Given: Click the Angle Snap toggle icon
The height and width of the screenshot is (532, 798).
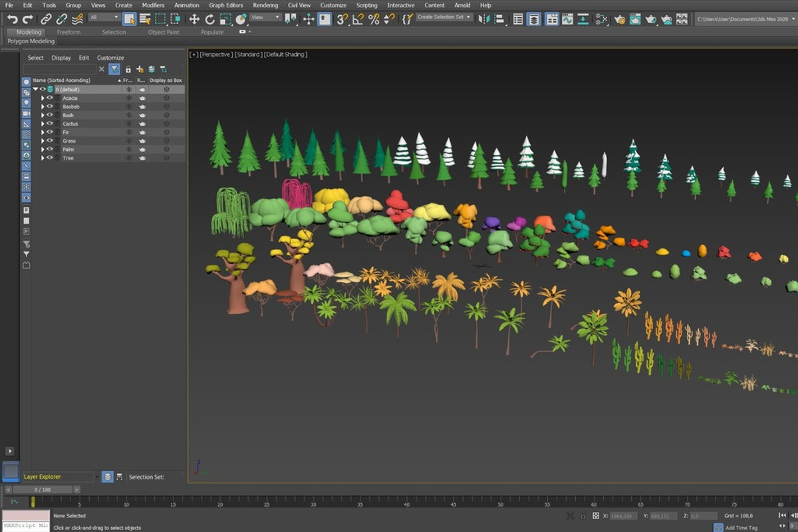Looking at the screenshot, I should [x=358, y=19].
